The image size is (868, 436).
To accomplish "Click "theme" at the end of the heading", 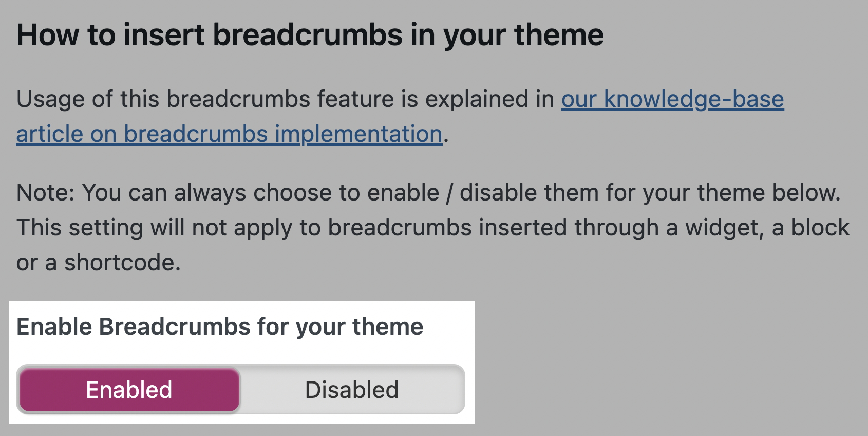I will click(x=558, y=35).
